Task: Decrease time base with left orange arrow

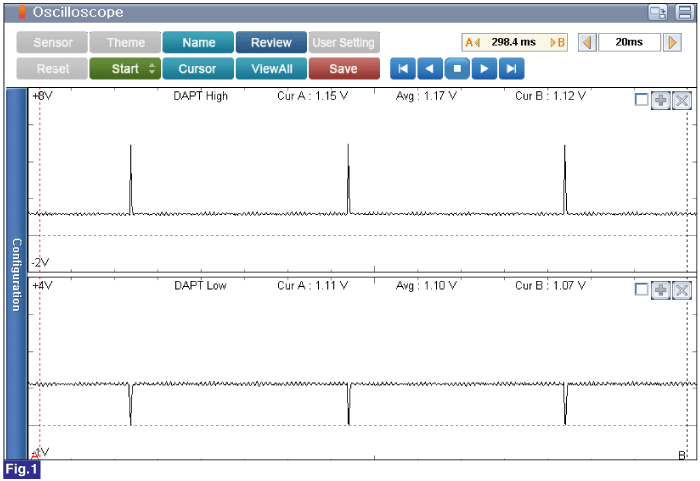Action: 587,42
